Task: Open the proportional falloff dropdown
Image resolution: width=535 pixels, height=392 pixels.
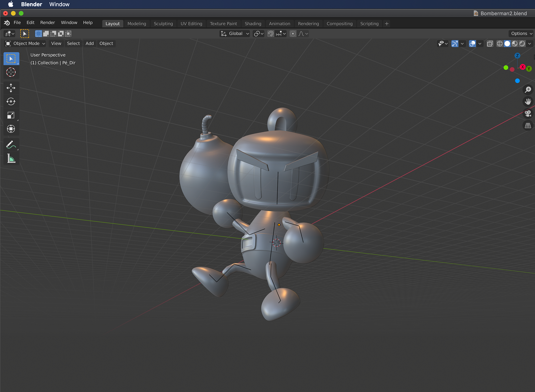Action: [x=303, y=34]
